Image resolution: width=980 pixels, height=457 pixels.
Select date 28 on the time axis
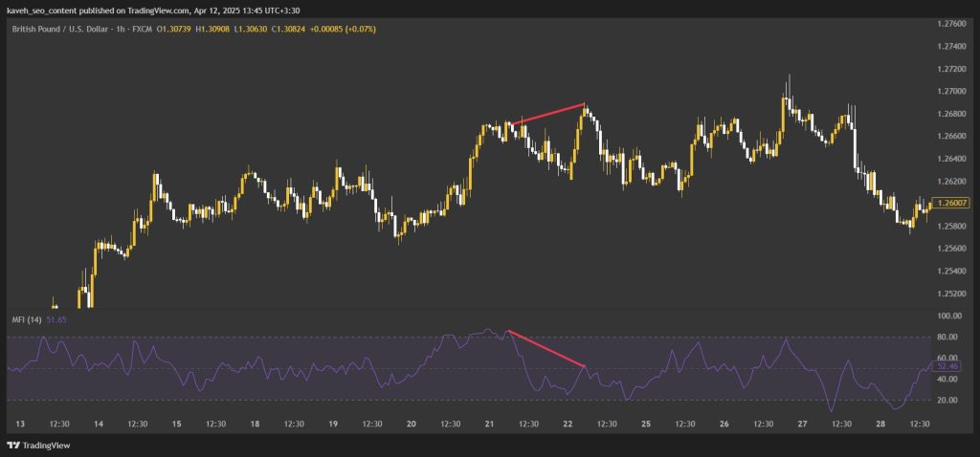880,424
